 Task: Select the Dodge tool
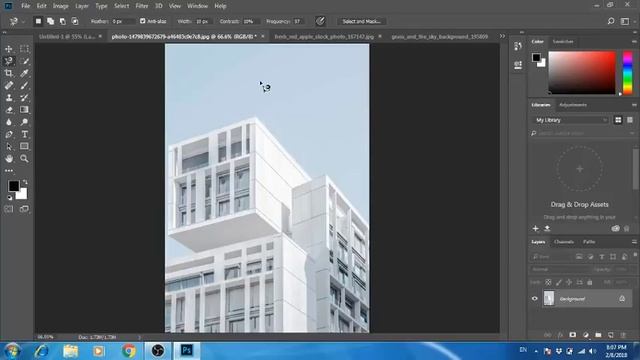(x=24, y=122)
